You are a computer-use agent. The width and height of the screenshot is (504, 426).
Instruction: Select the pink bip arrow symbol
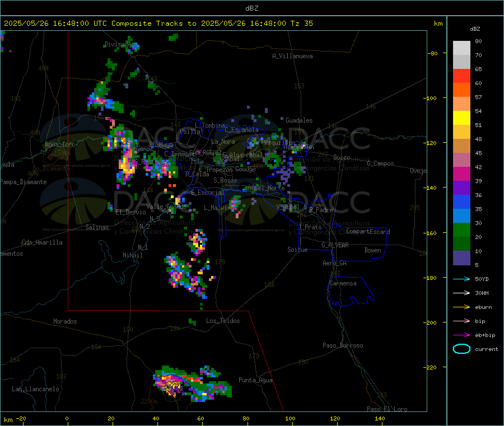(461, 321)
